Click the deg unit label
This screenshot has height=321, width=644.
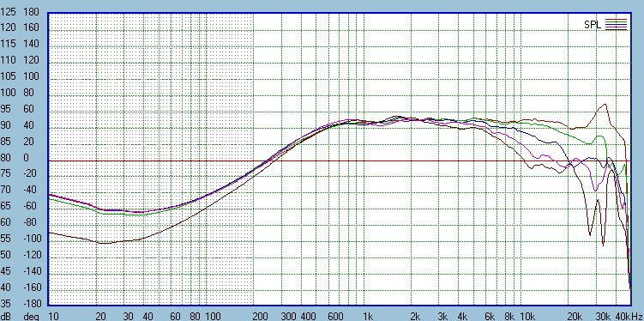click(31, 317)
